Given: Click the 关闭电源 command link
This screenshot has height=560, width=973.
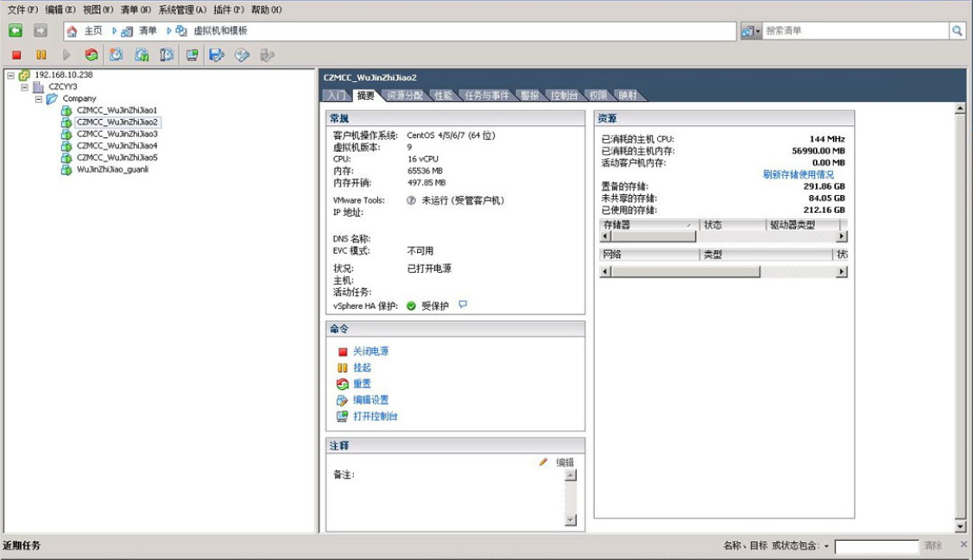Looking at the screenshot, I should (x=370, y=352).
